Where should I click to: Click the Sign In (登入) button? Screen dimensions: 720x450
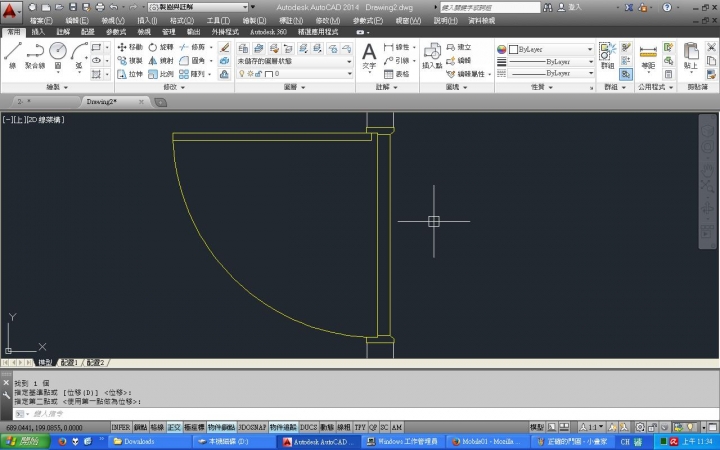click(x=570, y=7)
